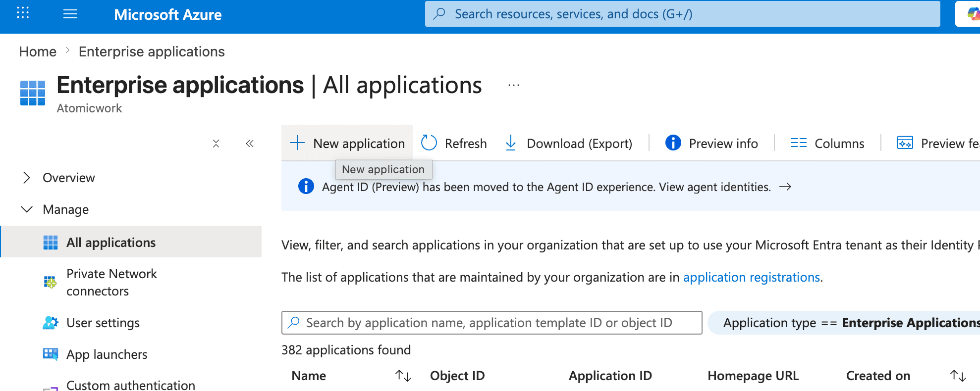
Task: Click the Refresh circular arrow icon
Action: (429, 143)
